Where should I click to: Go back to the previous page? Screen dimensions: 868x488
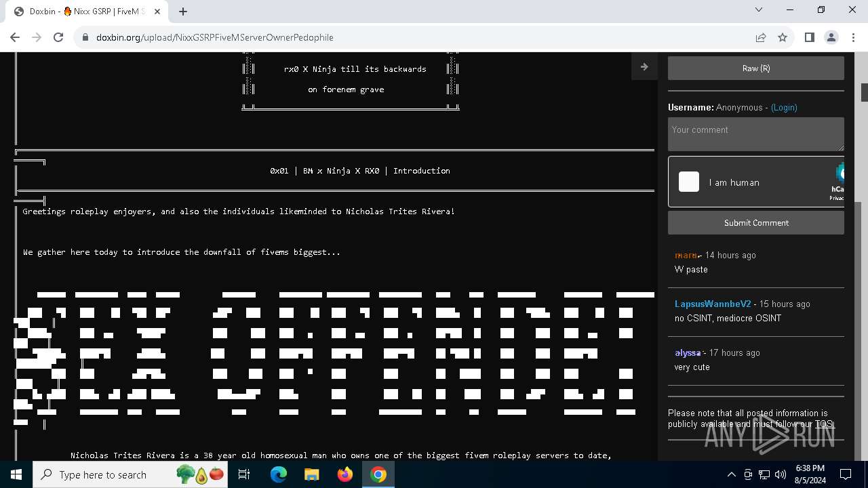[15, 37]
